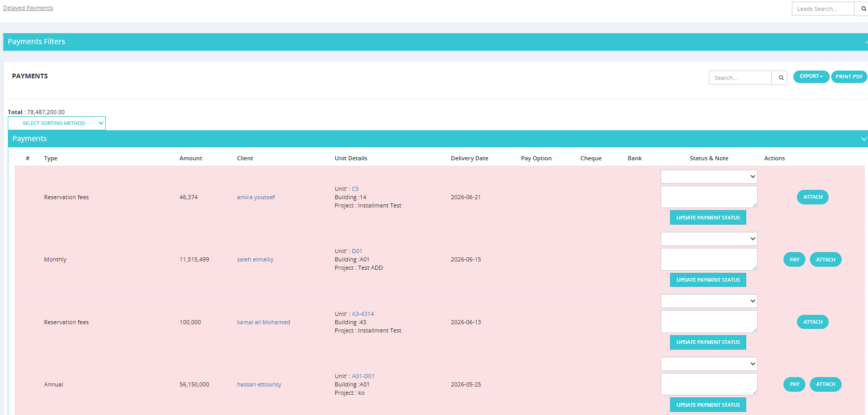The width and height of the screenshot is (868, 415).
Task: Update payment status for amira youssef row
Action: 708,217
